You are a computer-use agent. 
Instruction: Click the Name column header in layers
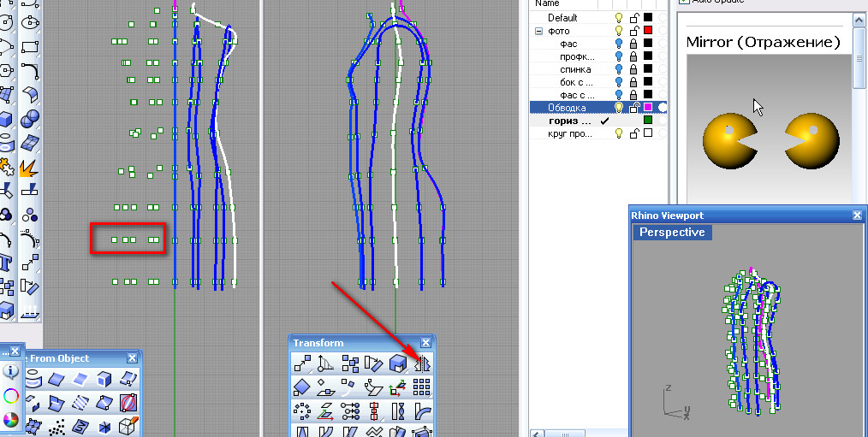[x=547, y=3]
